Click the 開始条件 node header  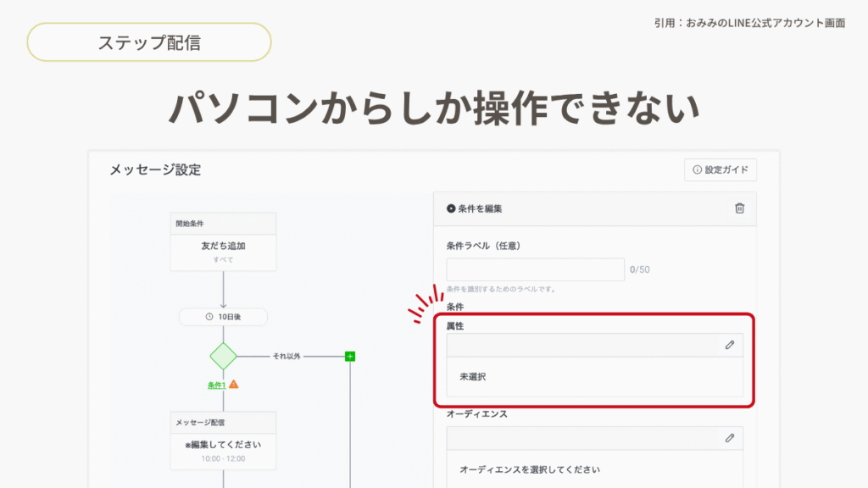pos(223,224)
